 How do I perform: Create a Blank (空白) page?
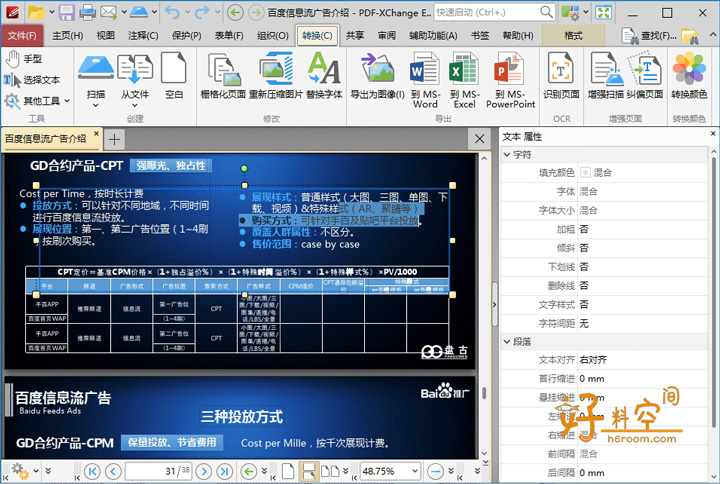(174, 76)
